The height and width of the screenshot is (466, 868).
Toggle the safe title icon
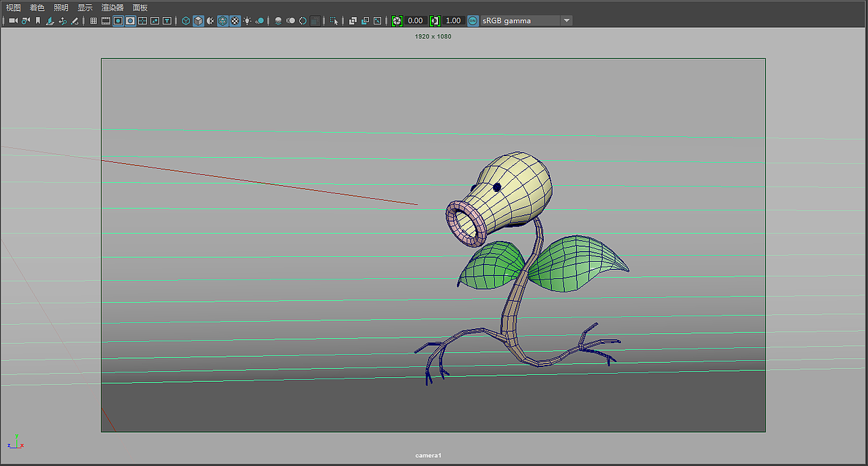point(167,20)
